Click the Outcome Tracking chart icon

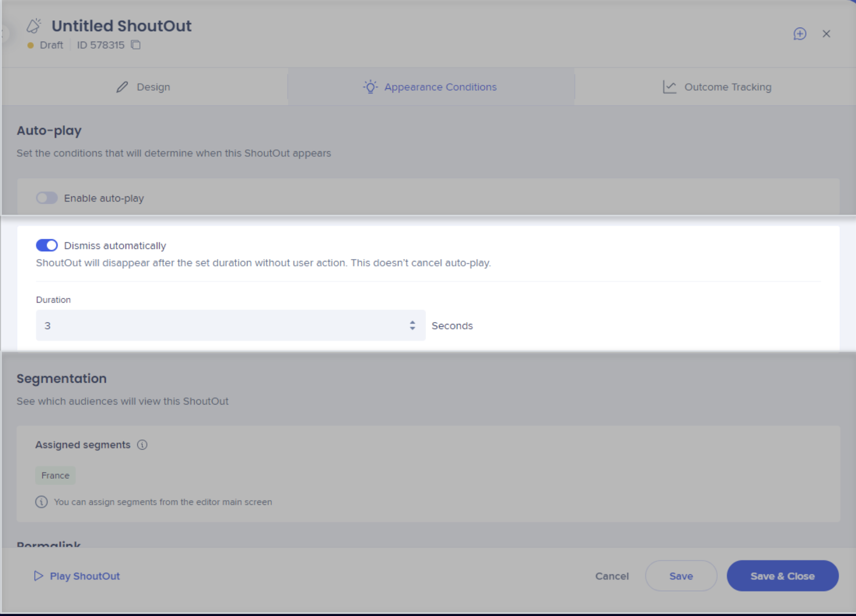[x=670, y=87]
